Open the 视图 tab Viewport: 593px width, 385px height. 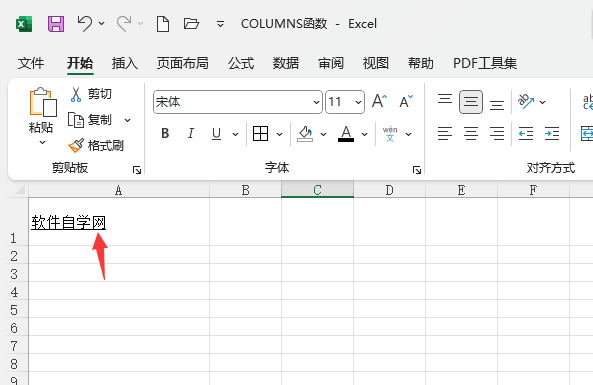click(376, 63)
